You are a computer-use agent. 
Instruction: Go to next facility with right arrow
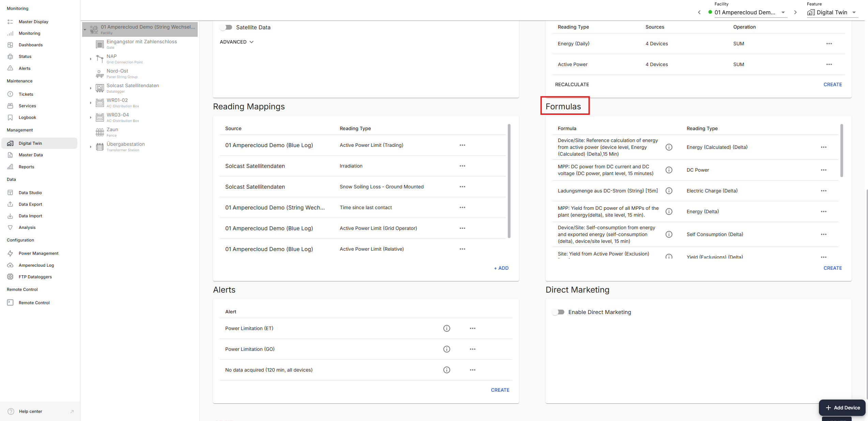[x=795, y=12]
